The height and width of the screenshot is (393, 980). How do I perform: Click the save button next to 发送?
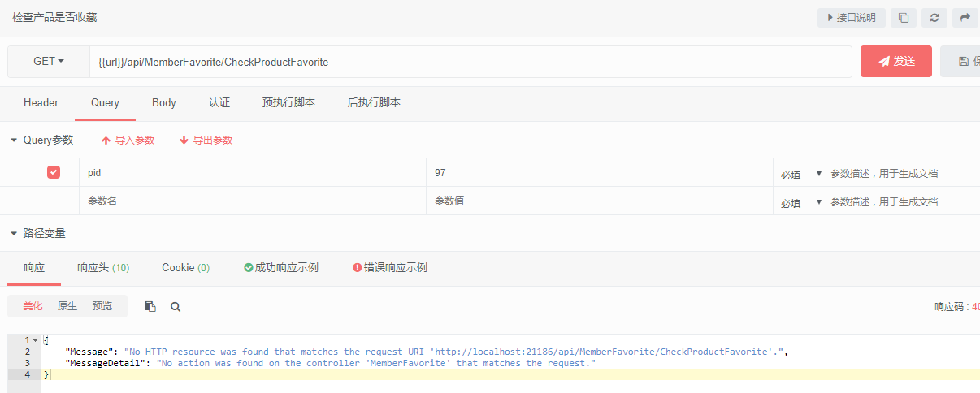961,62
